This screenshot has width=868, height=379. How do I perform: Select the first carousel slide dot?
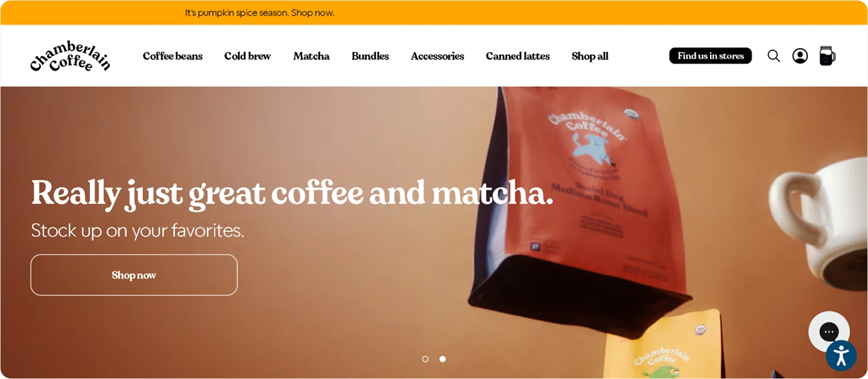tap(425, 359)
